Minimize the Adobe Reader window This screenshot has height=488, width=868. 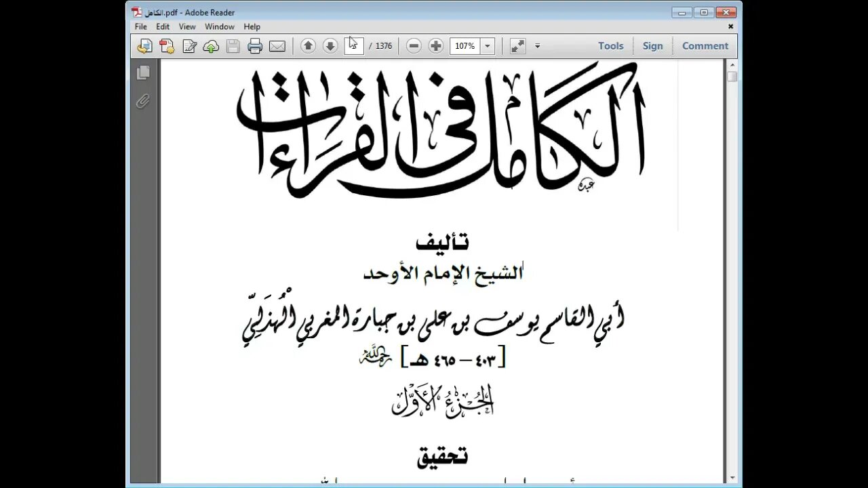[684, 12]
